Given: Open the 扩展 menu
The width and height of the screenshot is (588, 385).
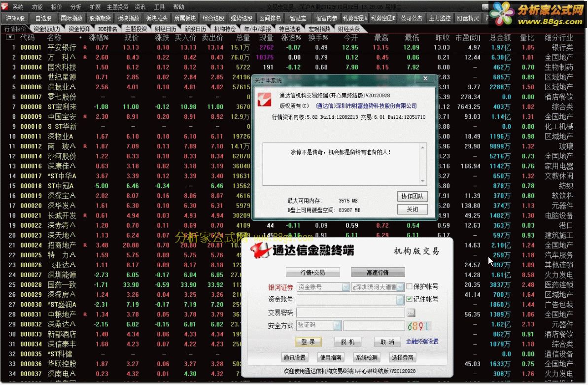Looking at the screenshot, I should click(95, 7).
